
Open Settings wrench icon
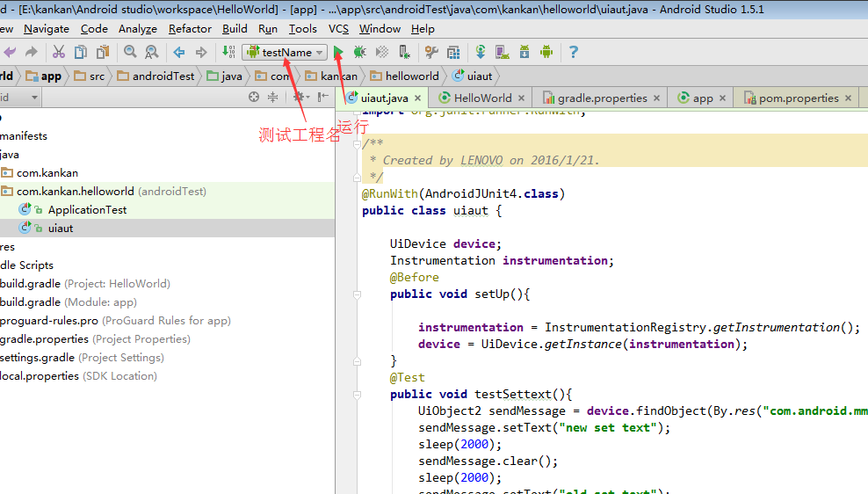pos(431,52)
